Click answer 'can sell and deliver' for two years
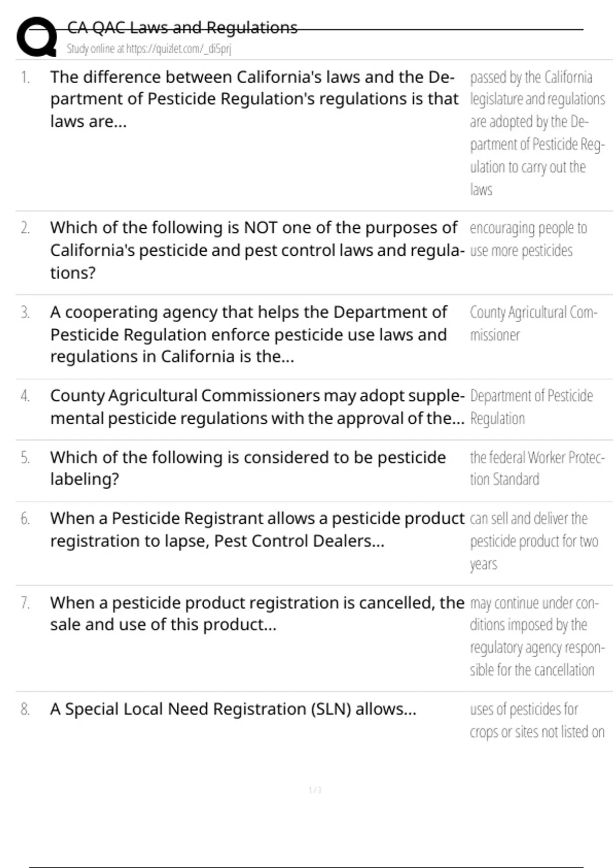The width and height of the screenshot is (613, 868). click(x=533, y=541)
